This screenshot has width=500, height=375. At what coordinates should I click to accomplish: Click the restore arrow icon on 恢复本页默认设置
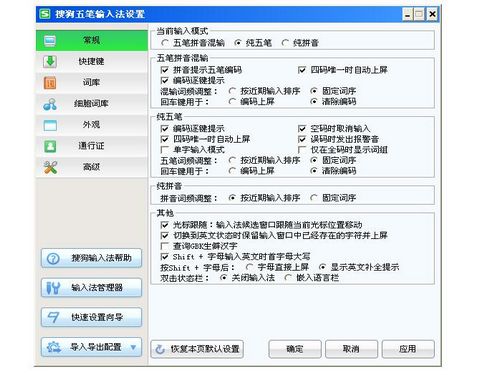point(160,349)
